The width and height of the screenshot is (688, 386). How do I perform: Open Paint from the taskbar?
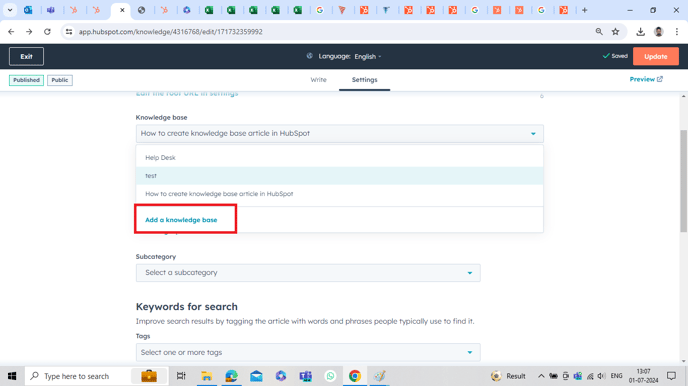tap(380, 376)
